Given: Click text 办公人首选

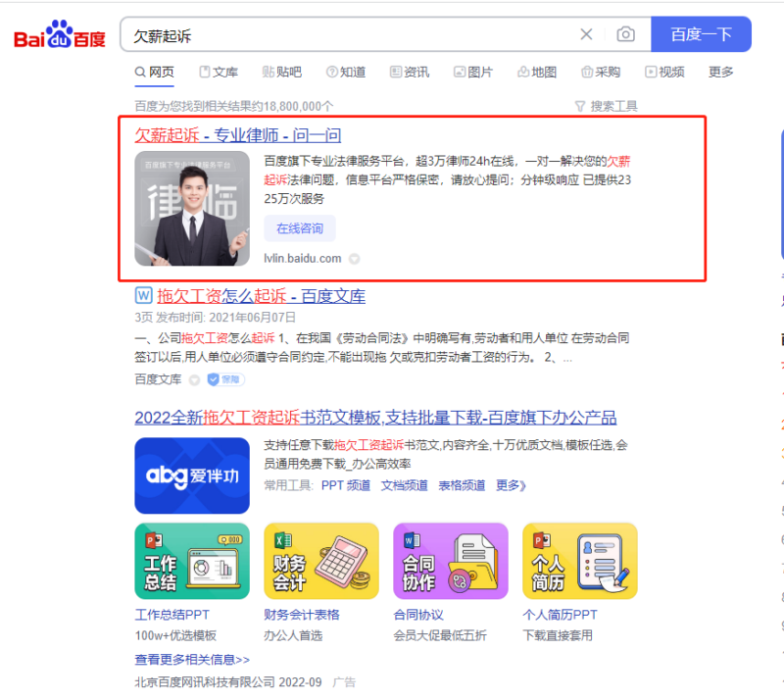Looking at the screenshot, I should tap(293, 636).
